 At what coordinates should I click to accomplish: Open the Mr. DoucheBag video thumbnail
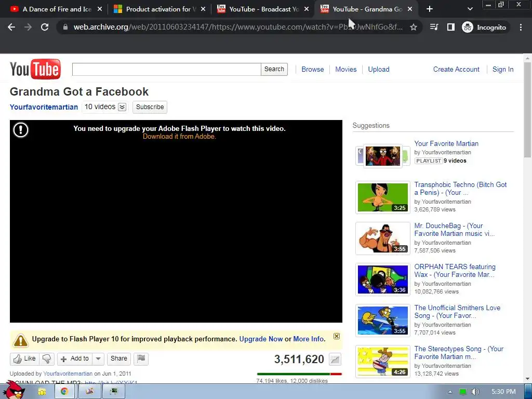coord(383,238)
